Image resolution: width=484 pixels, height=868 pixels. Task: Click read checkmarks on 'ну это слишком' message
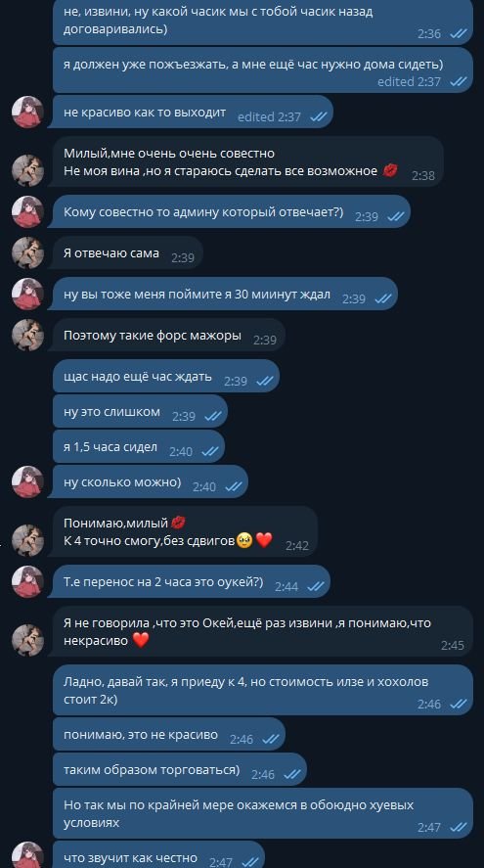coord(213,416)
